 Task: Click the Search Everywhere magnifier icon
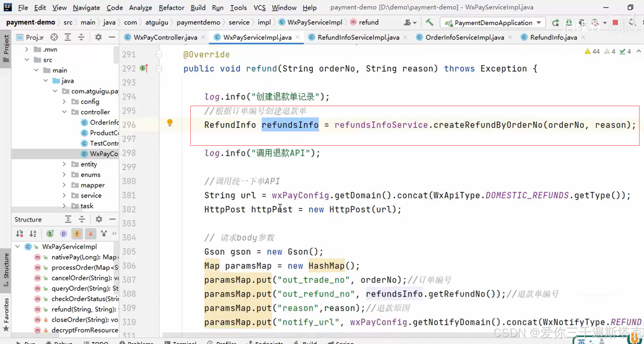coord(632,23)
